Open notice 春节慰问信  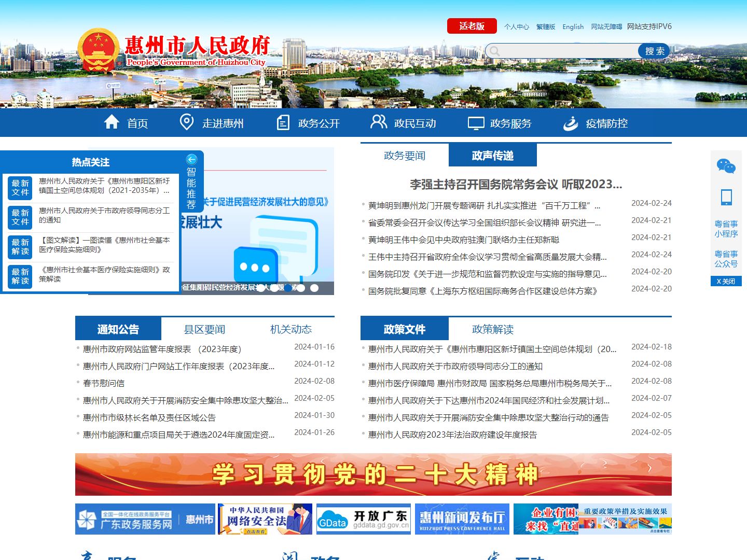(104, 383)
